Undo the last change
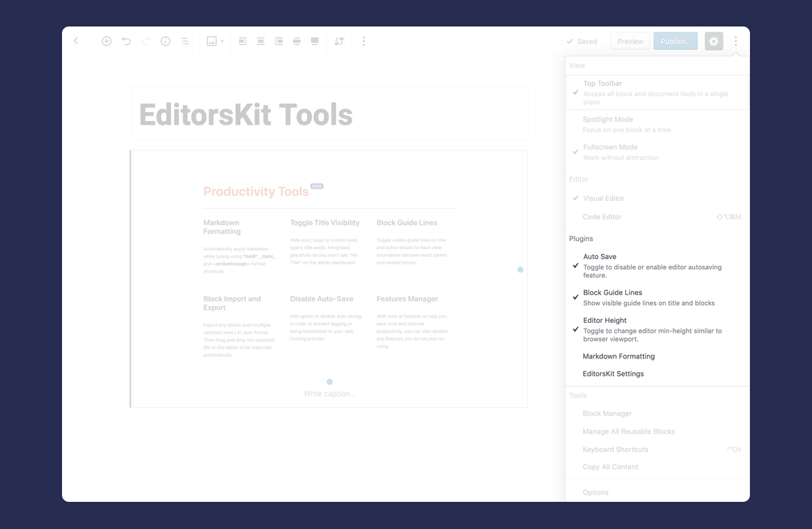Viewport: 812px width, 529px height. 126,41
